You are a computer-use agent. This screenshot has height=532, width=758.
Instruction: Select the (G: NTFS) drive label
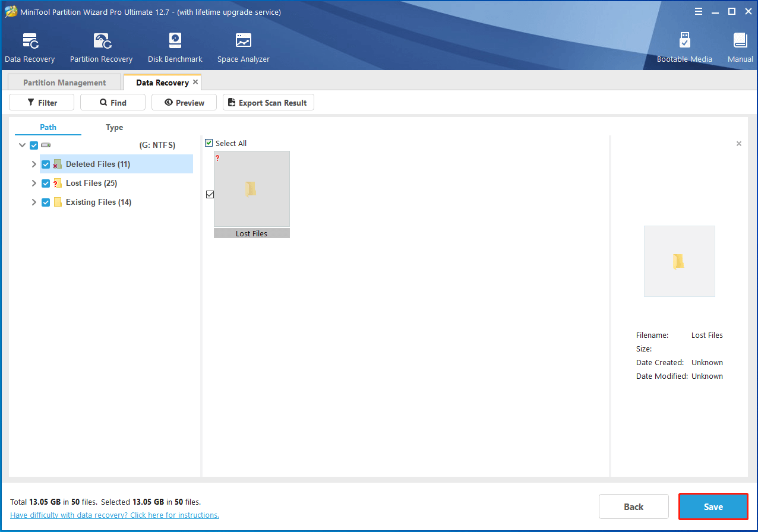point(157,145)
